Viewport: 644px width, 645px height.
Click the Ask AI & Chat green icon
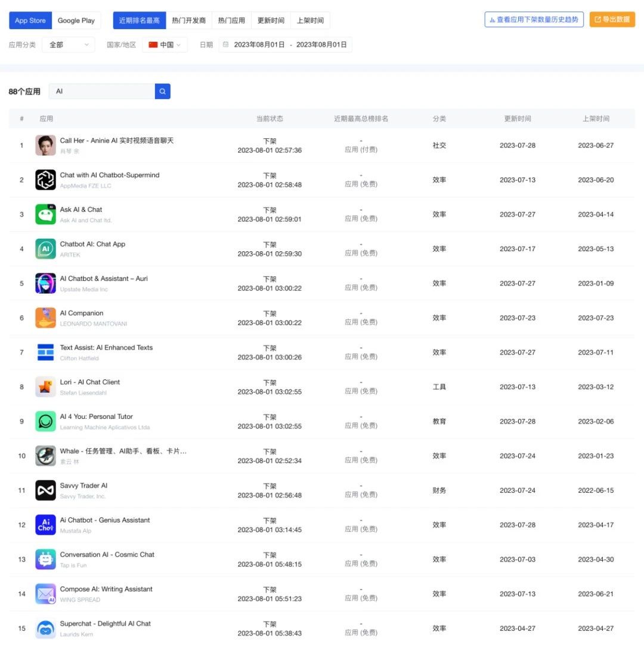pyautogui.click(x=46, y=214)
